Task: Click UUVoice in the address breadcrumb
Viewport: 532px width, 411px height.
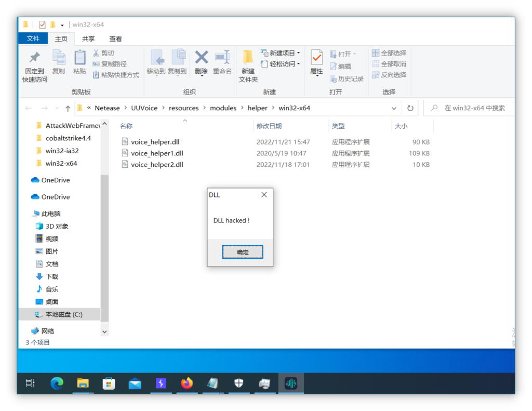Action: [x=144, y=108]
